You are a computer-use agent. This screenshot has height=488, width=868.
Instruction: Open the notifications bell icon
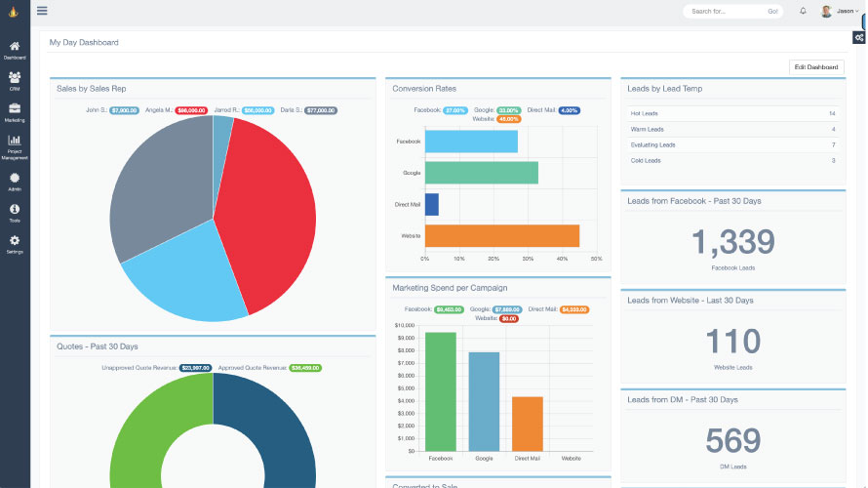(x=803, y=11)
